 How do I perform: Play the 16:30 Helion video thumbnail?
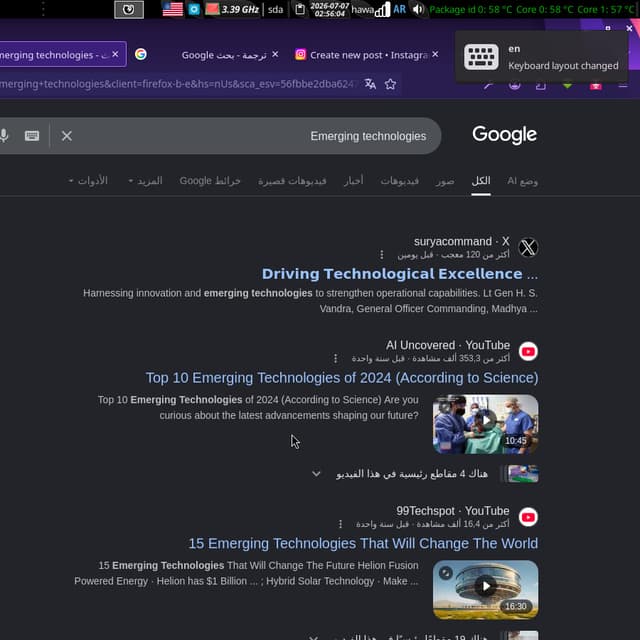485,589
